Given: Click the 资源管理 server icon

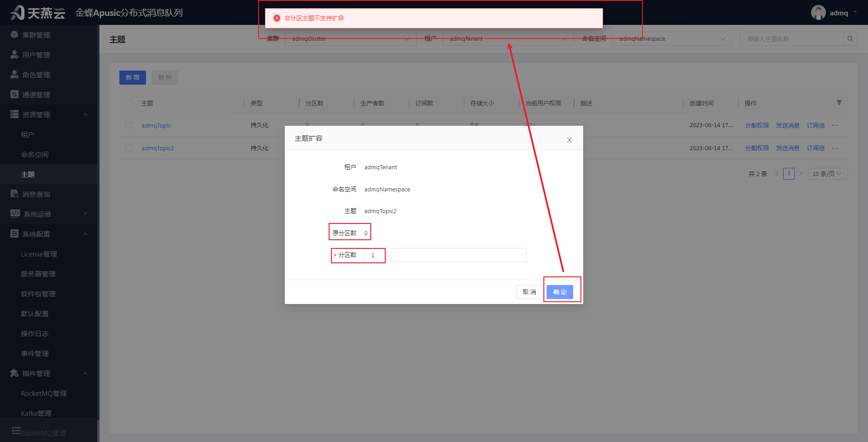Looking at the screenshot, I should coord(14,114).
